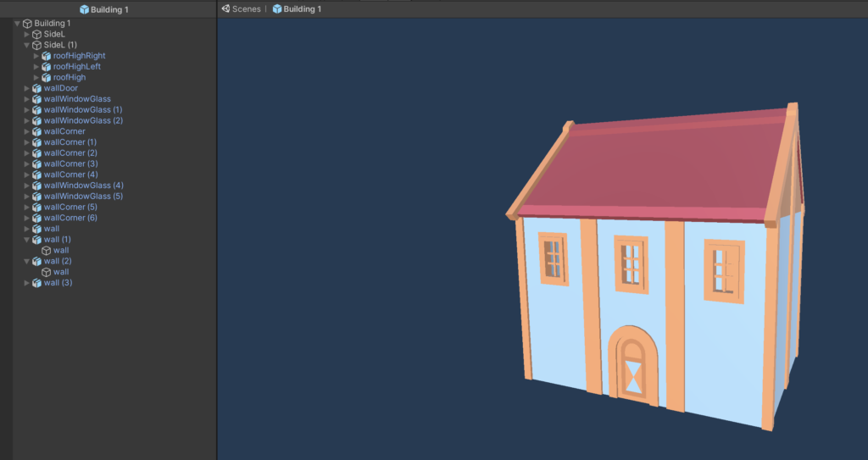Click the wallCorner (3) prefab icon

click(x=36, y=163)
